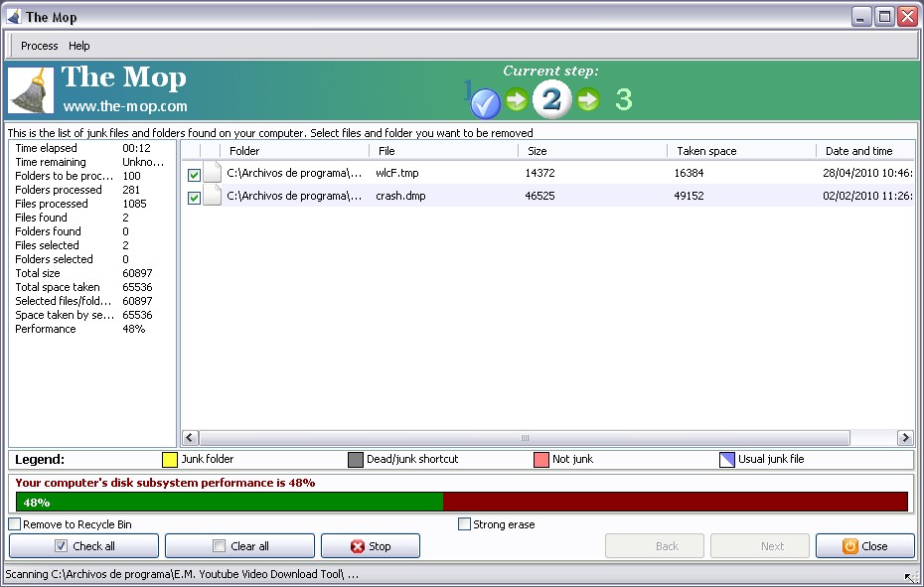Open the Process menu
The image size is (924, 587).
point(40,46)
